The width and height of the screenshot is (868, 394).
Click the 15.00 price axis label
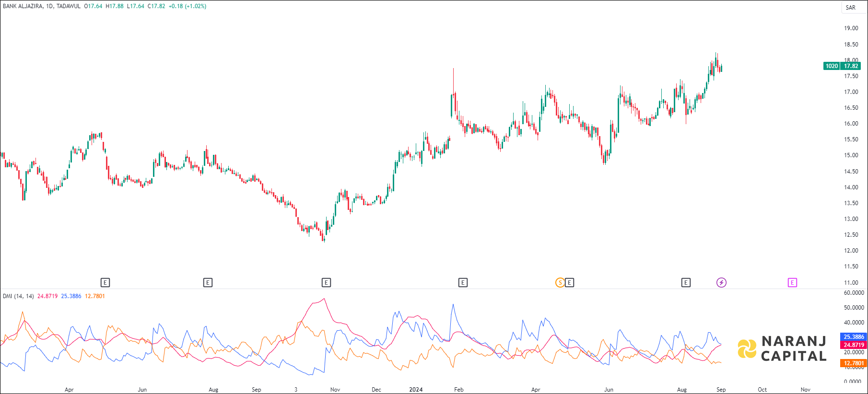(851, 155)
